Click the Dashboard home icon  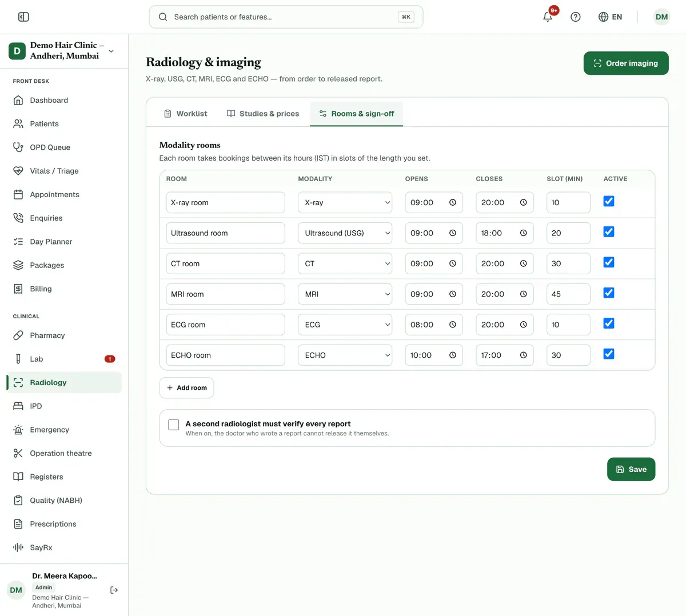18,100
